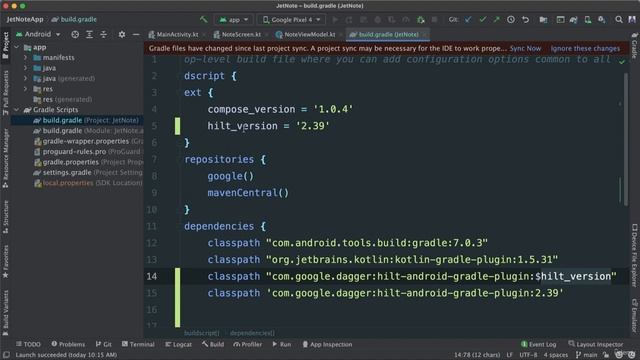Click the select opened file target icon
Screen dimensions: 640x360
tap(75, 34)
